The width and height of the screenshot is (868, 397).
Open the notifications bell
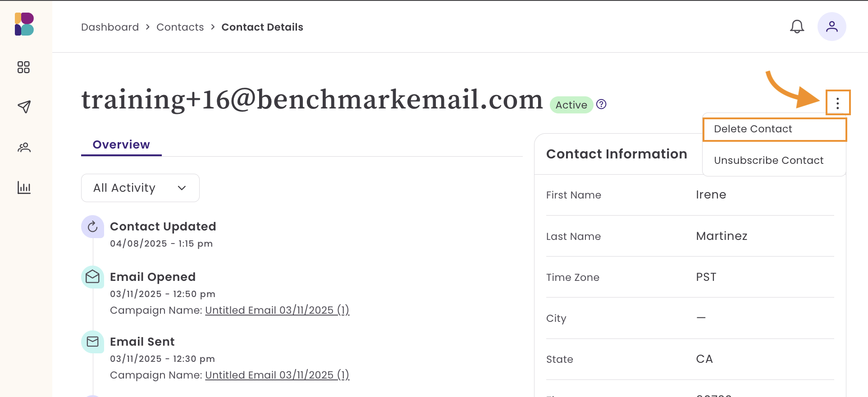point(797,27)
